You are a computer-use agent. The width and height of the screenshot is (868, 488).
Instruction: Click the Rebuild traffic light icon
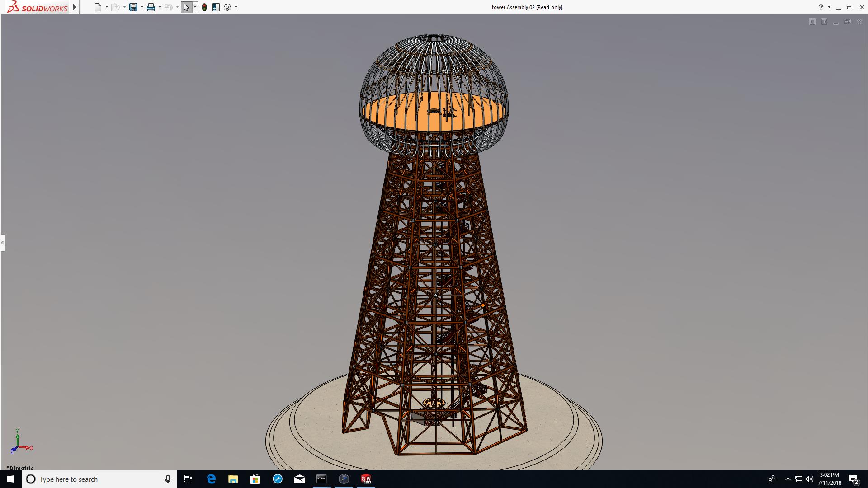coord(204,7)
